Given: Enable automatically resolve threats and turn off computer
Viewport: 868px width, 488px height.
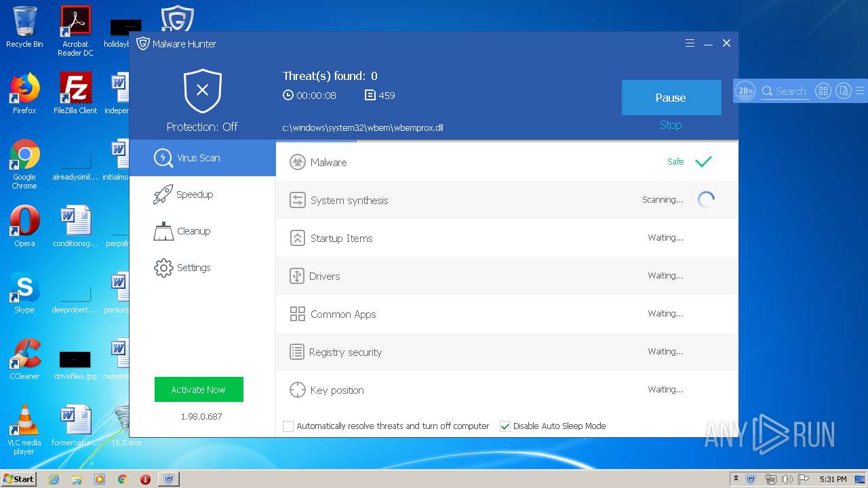Looking at the screenshot, I should click(288, 426).
